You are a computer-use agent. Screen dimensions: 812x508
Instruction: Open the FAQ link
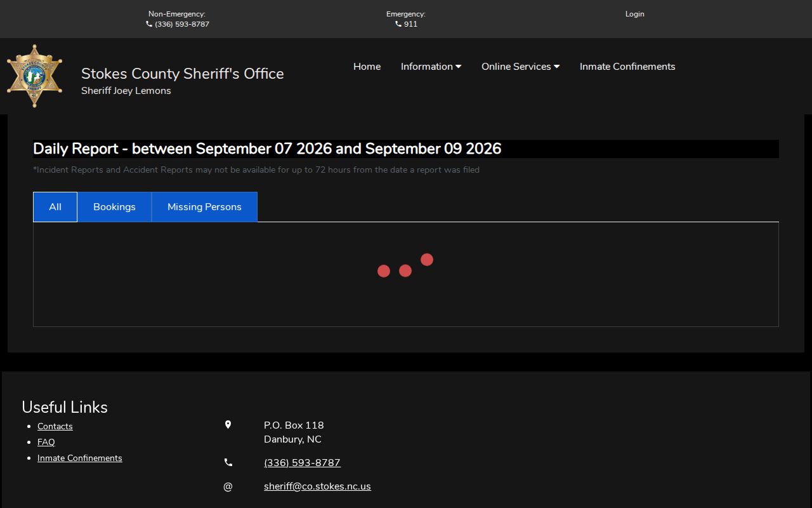pyautogui.click(x=46, y=442)
